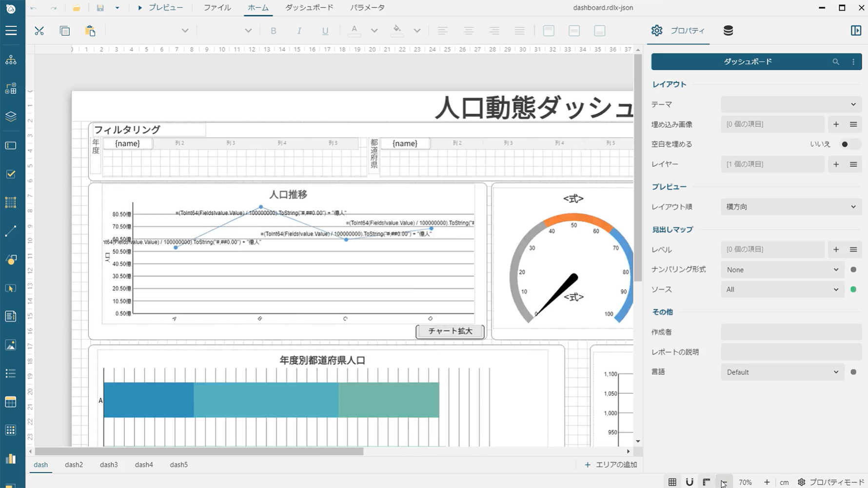
Task: Open the hamburger menu in left sidebar
Action: click(x=11, y=31)
